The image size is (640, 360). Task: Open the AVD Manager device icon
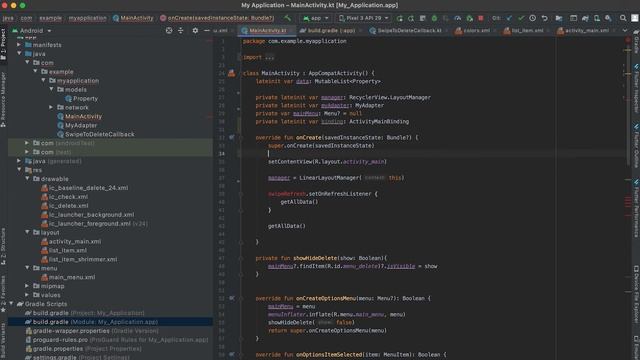coord(597,18)
